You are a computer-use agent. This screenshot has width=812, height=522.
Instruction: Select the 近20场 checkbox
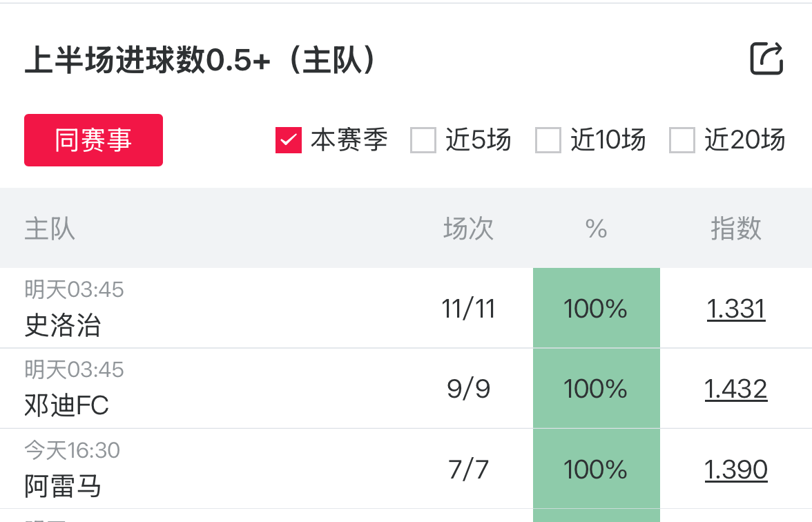[x=681, y=140]
